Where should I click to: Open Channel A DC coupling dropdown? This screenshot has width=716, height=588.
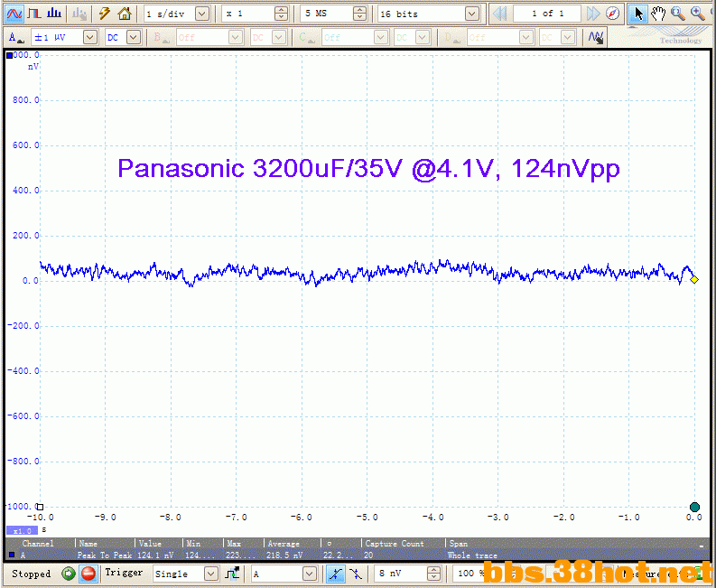point(134,37)
